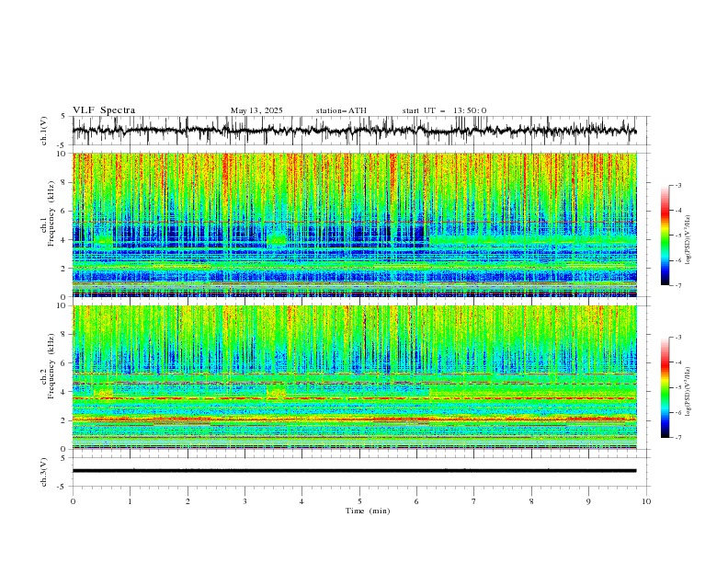Click the ch.1 spectrogram color scale bar
This screenshot has width=728, height=563.
665,236
